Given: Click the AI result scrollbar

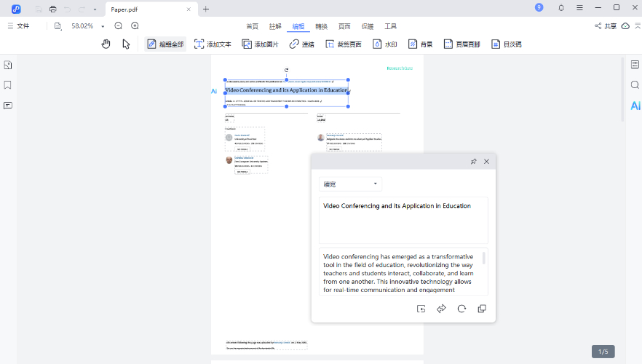Looking at the screenshot, I should (484, 259).
